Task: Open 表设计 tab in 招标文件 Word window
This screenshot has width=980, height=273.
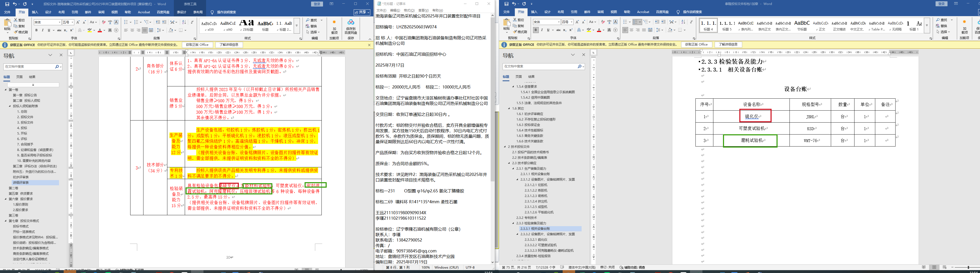Action: point(181,12)
